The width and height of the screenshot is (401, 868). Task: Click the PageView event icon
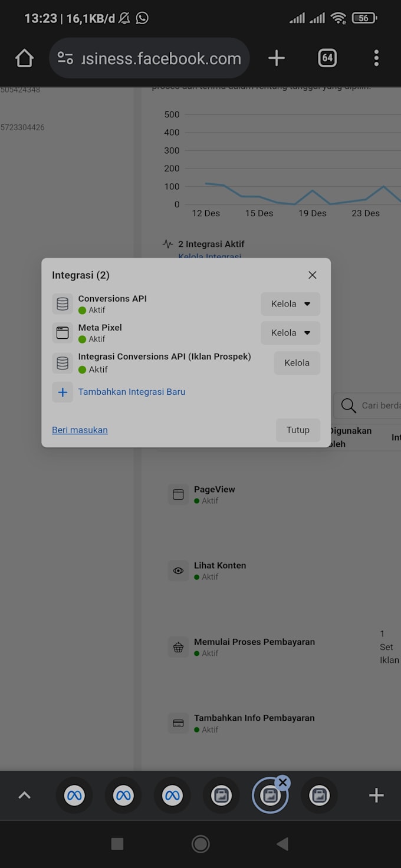[178, 494]
